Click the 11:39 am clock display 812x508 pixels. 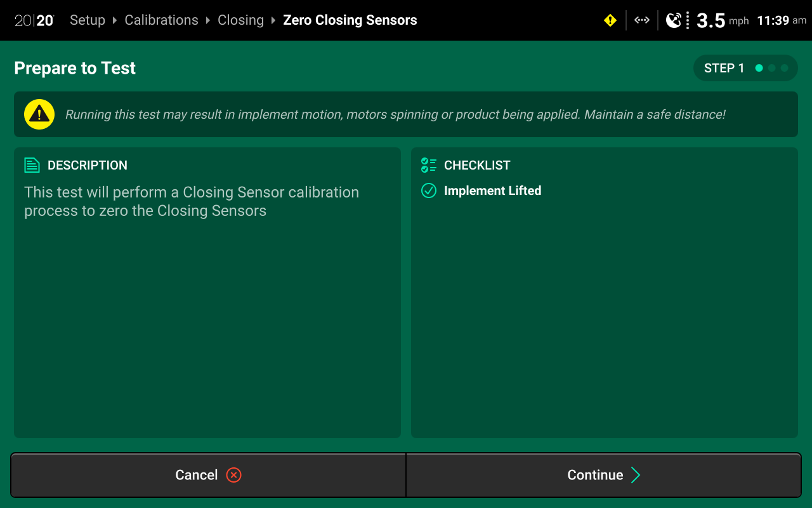coord(782,20)
